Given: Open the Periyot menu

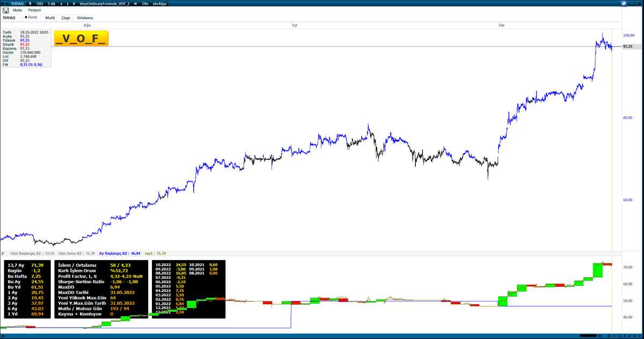Looking at the screenshot, I should pyautogui.click(x=34, y=10).
